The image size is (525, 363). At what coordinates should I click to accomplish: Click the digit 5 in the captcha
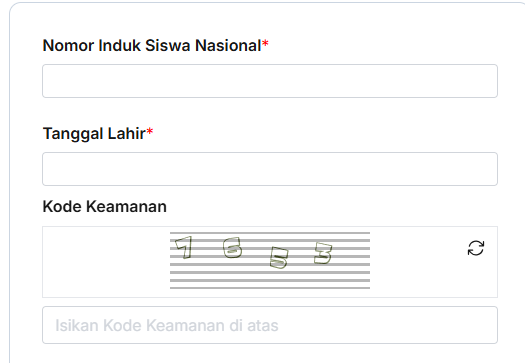tap(279, 258)
